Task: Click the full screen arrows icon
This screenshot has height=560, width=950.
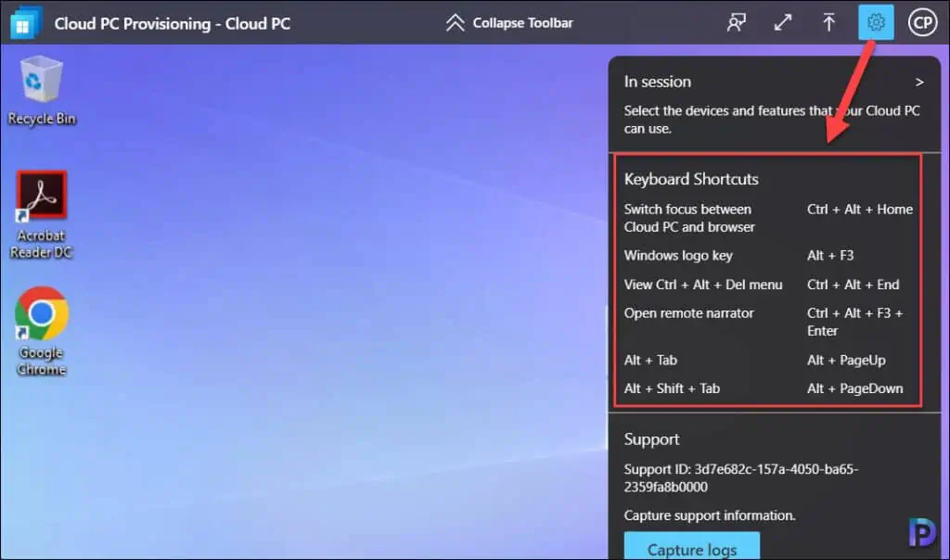Action: (783, 23)
